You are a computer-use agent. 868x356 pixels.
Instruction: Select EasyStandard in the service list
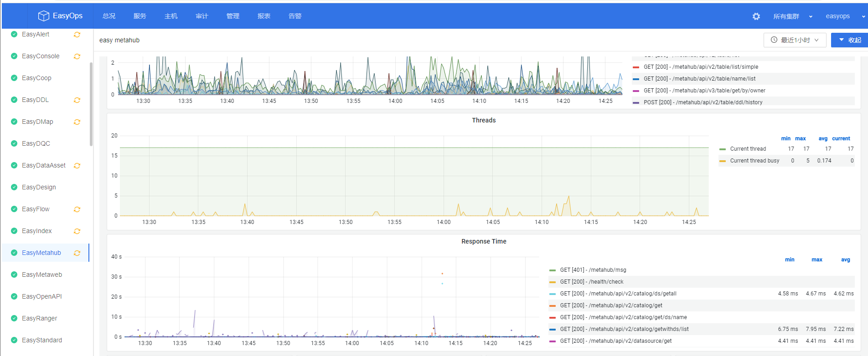(42, 340)
